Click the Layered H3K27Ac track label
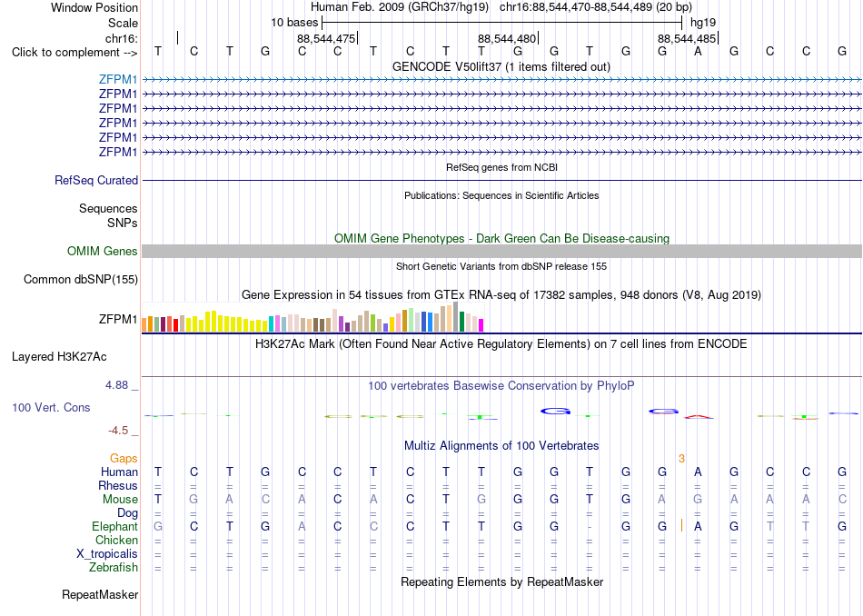The image size is (863, 616). pyautogui.click(x=59, y=357)
